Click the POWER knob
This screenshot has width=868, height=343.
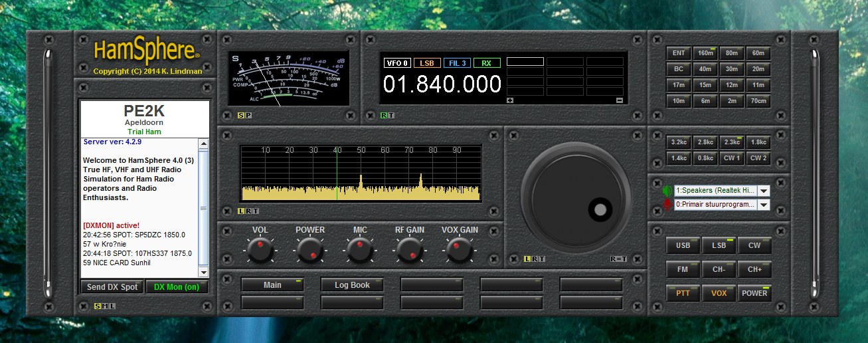310,251
